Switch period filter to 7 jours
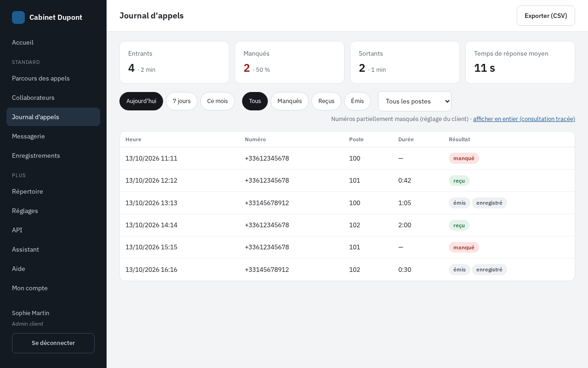 181,101
